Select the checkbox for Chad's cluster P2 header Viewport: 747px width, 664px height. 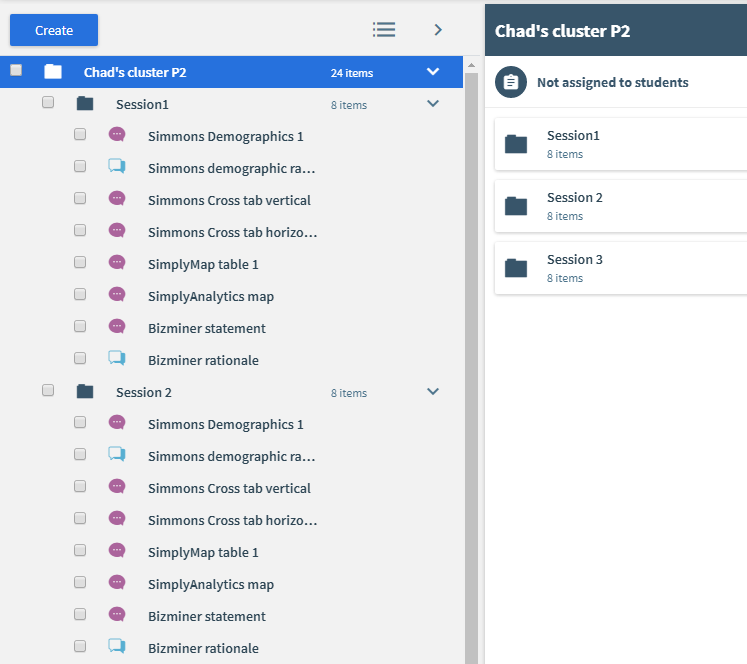[16, 70]
